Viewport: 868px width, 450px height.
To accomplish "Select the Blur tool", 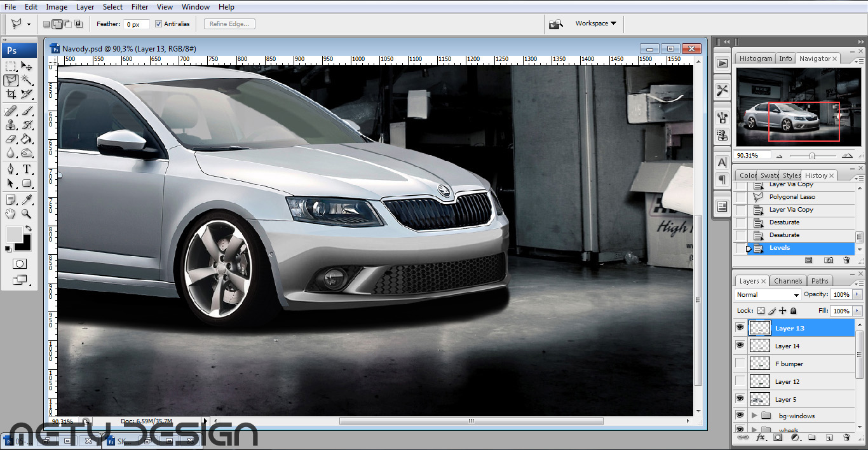I will pyautogui.click(x=11, y=153).
